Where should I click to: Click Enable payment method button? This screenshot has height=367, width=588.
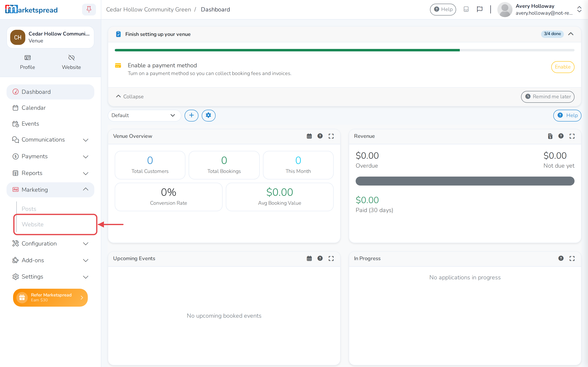pyautogui.click(x=562, y=67)
